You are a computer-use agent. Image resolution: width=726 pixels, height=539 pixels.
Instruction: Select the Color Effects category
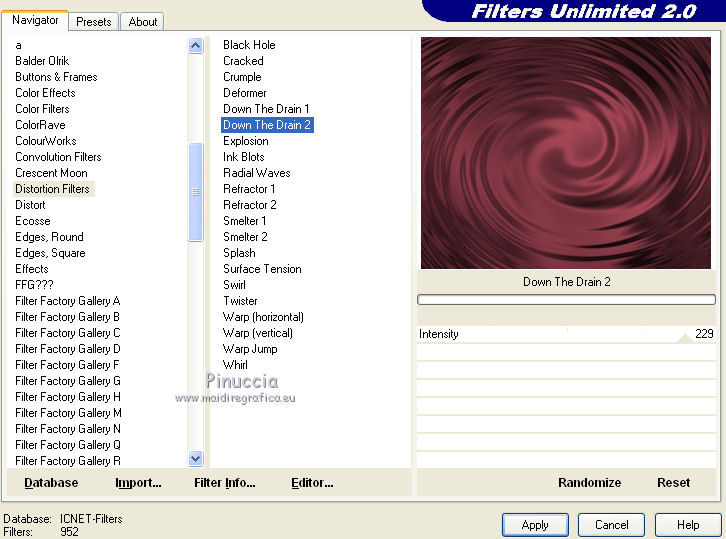pos(45,93)
